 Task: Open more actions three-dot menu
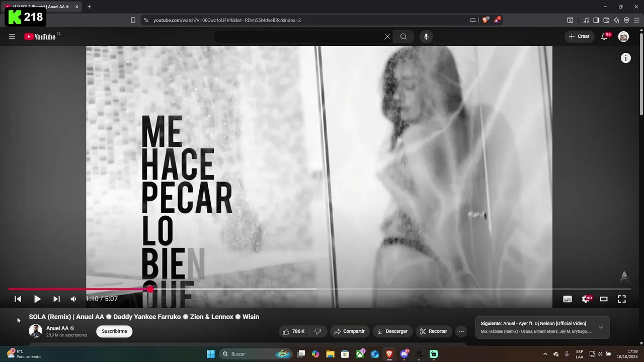[461, 331]
